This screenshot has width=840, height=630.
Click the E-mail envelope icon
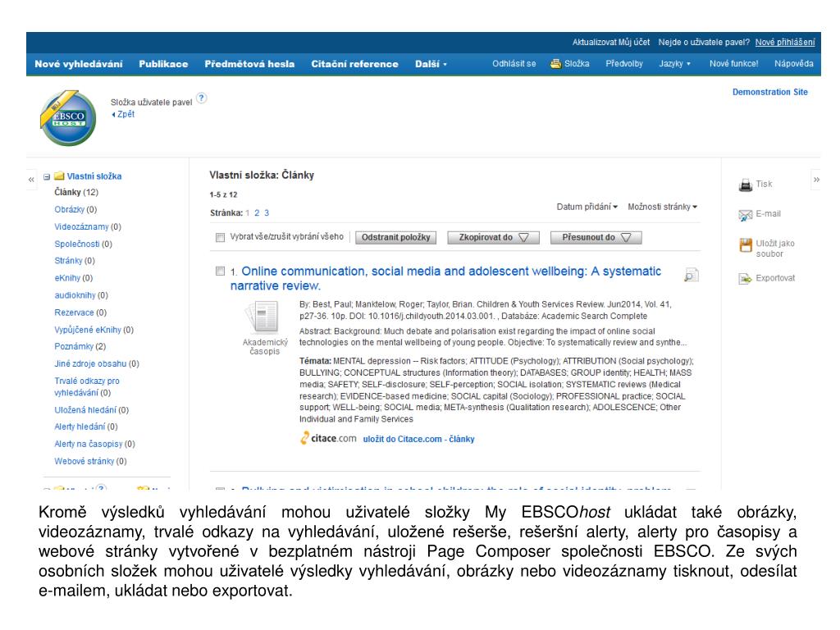(x=745, y=215)
